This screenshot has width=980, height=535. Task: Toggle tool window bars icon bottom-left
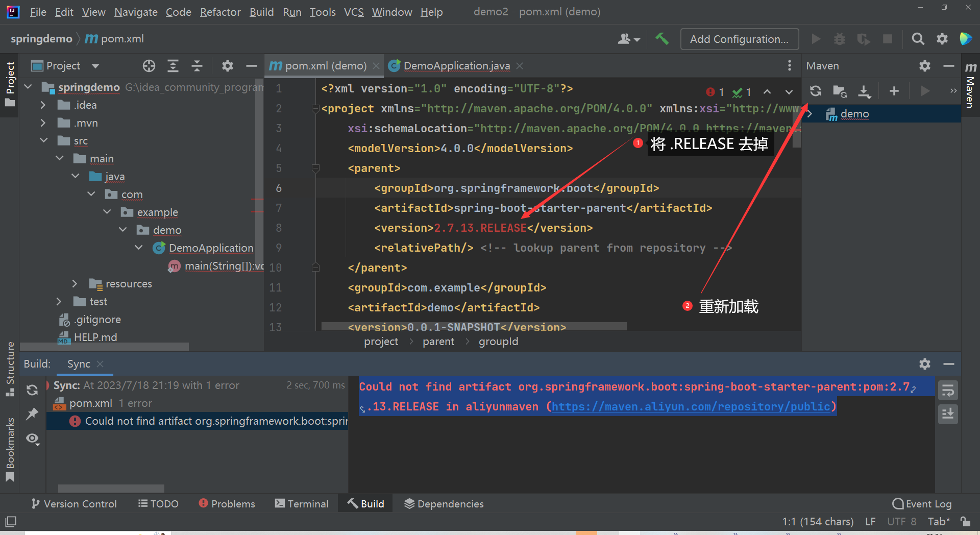pos(11,521)
